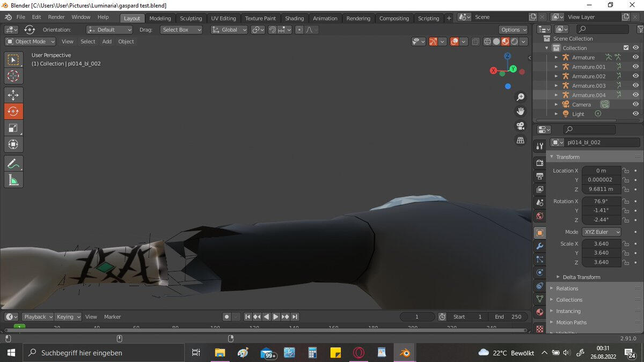This screenshot has height=362, width=644.
Task: Hide Armature.002 with its eye icon
Action: [635, 76]
